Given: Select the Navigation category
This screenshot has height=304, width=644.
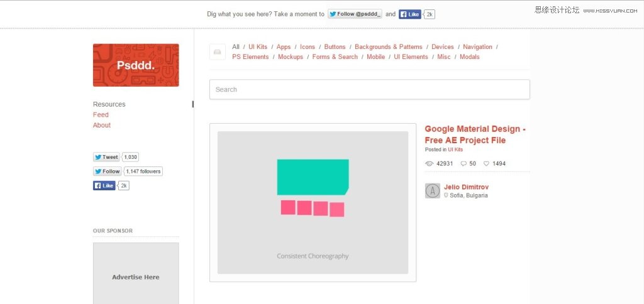Looking at the screenshot, I should click(x=478, y=46).
